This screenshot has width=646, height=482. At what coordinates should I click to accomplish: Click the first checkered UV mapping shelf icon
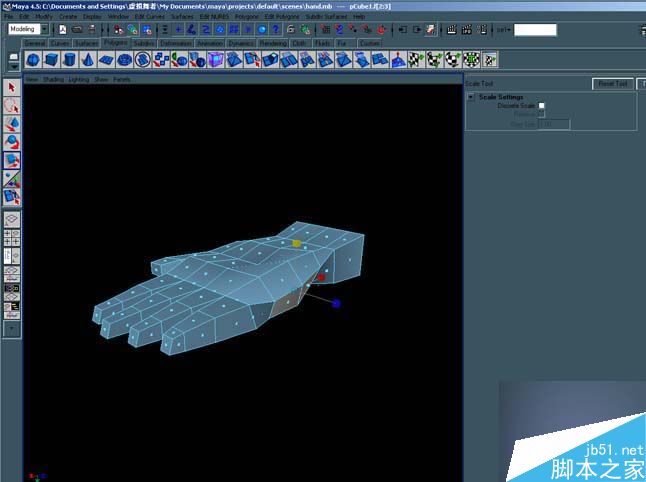416,60
